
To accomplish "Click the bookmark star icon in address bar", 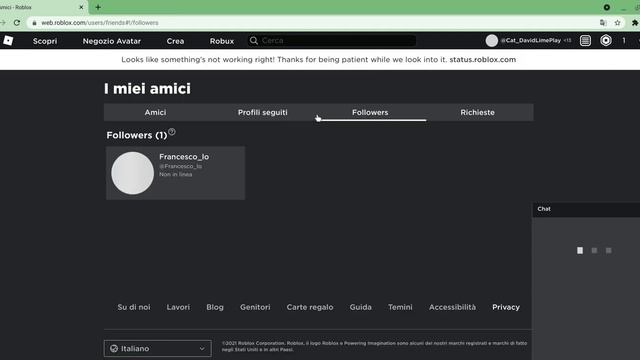I will click(618, 23).
